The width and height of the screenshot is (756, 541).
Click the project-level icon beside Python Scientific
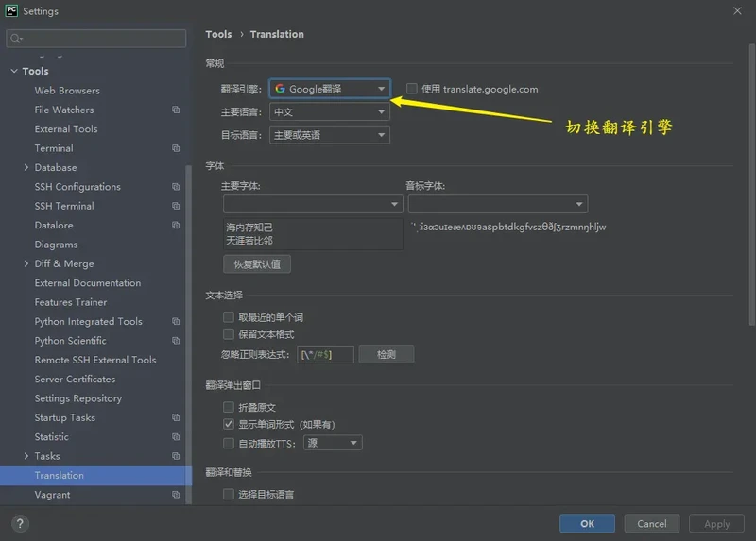pyautogui.click(x=176, y=341)
